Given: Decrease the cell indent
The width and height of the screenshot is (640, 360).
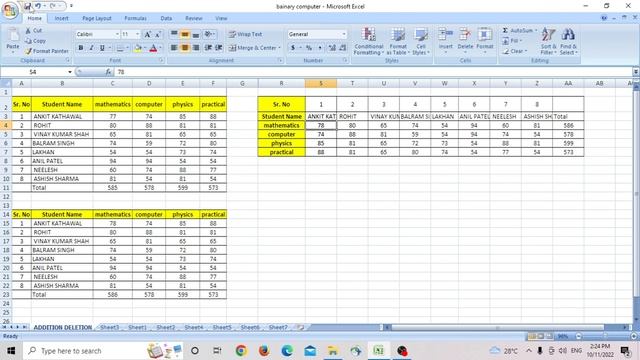Looking at the screenshot, I should point(208,48).
